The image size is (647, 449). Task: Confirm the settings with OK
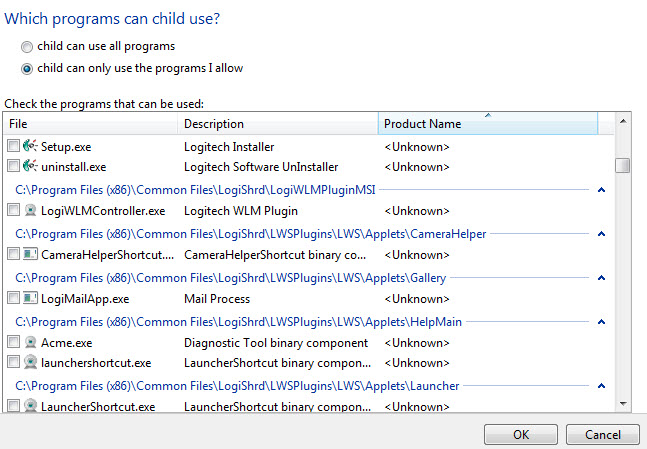tap(521, 435)
